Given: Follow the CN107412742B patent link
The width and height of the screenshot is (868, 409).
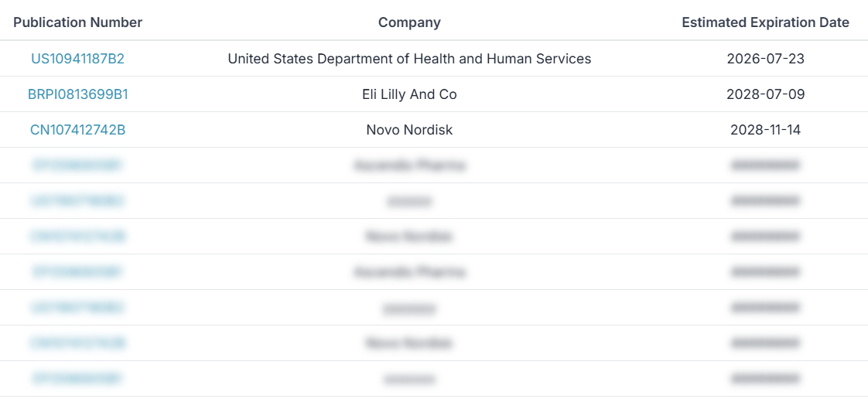Looking at the screenshot, I should tap(77, 130).
